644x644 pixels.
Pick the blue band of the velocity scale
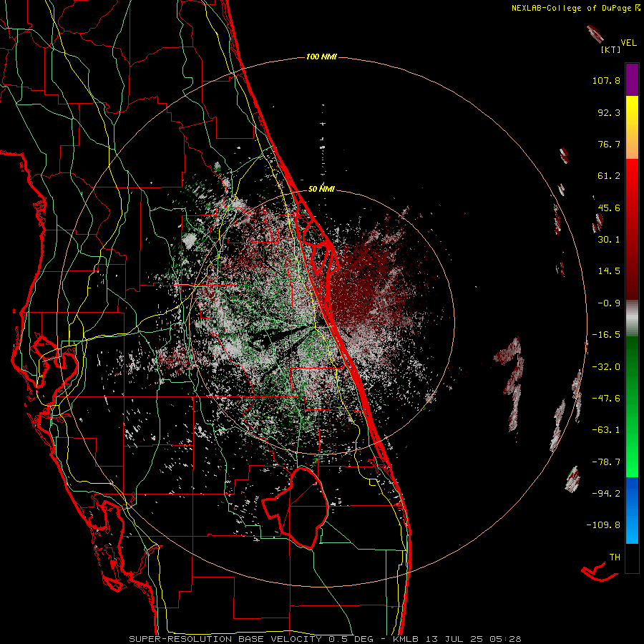point(632,510)
